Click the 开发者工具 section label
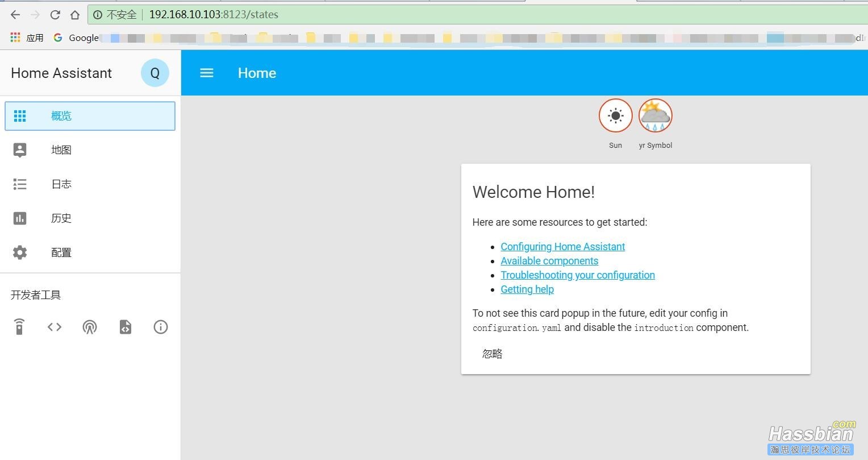Image resolution: width=868 pixels, height=460 pixels. click(x=36, y=295)
